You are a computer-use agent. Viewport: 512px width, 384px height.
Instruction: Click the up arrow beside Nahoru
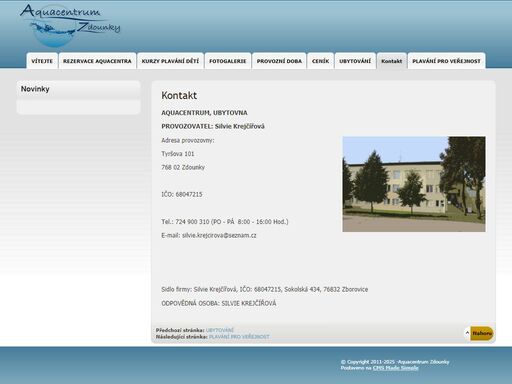coord(467,333)
